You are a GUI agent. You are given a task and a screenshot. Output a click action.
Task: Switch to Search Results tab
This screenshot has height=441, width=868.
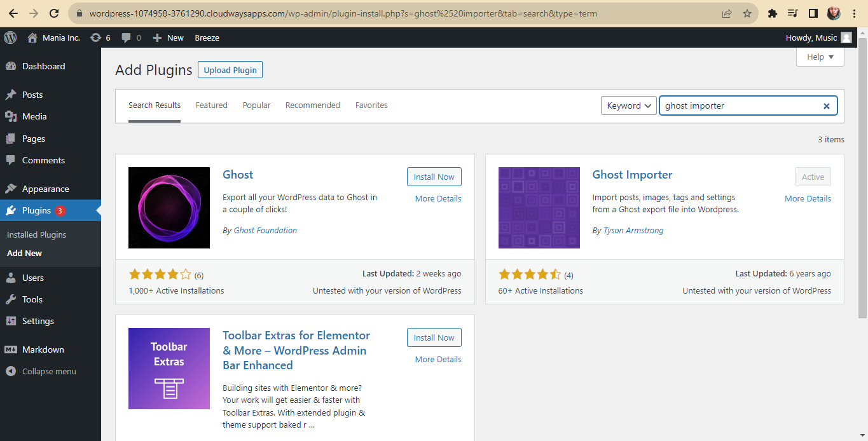click(155, 105)
